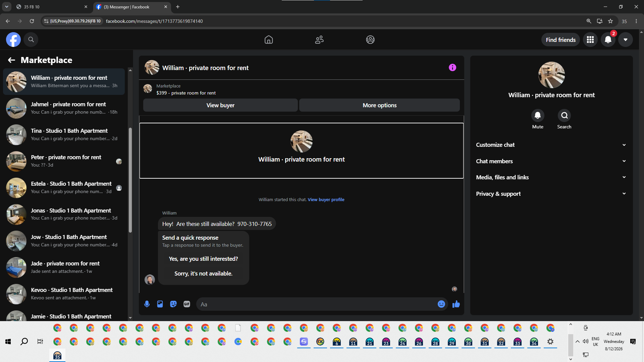Open notifications bell with 2 badge
Image resolution: width=644 pixels, height=362 pixels.
608,40
